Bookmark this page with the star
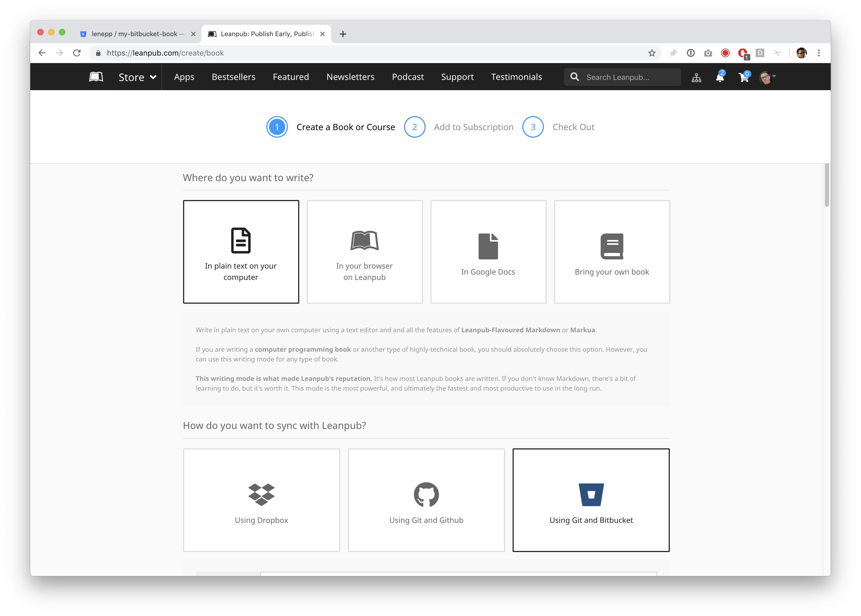 651,53
